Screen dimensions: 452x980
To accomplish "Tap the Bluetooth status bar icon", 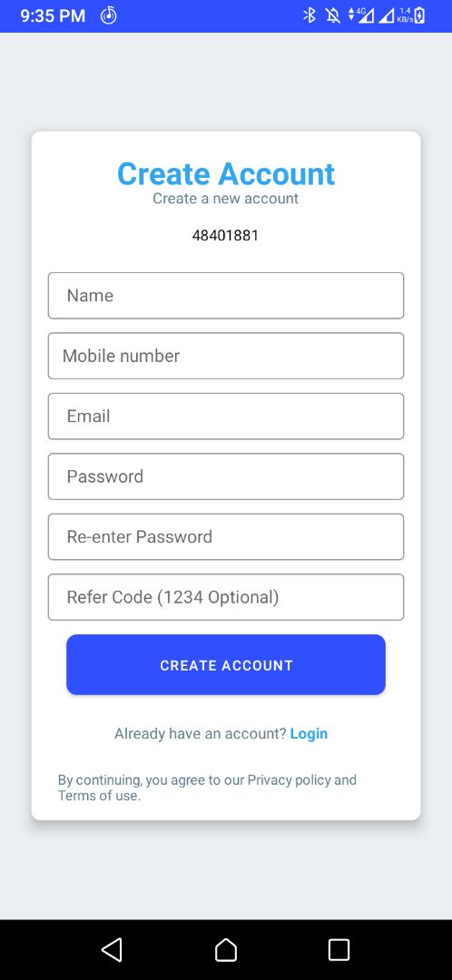I will pyautogui.click(x=310, y=15).
